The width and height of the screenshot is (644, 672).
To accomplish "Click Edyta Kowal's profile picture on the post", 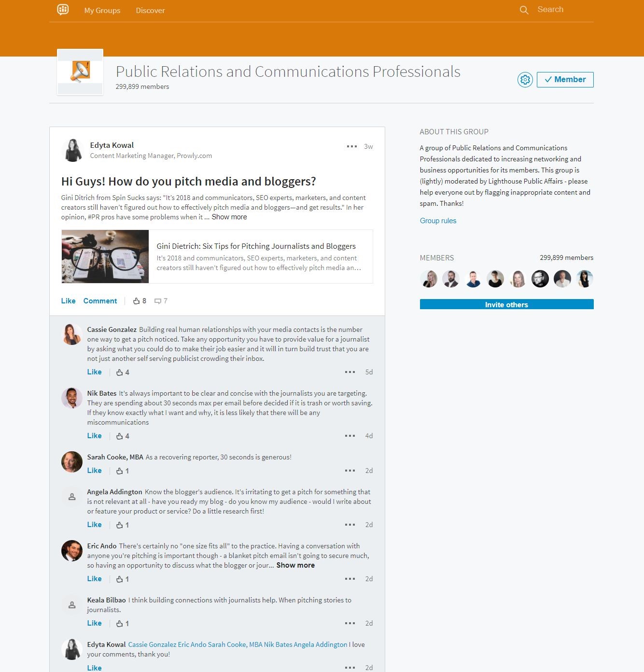I will click(72, 150).
